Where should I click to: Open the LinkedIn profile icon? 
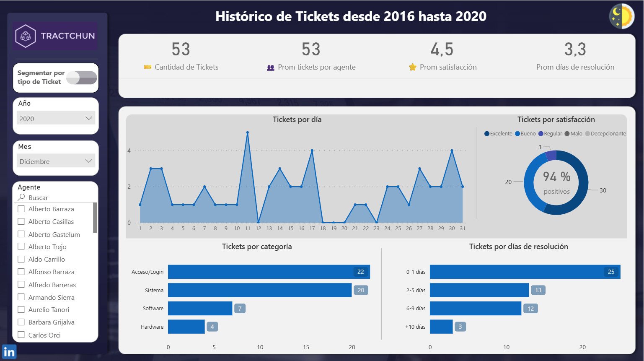(9, 351)
